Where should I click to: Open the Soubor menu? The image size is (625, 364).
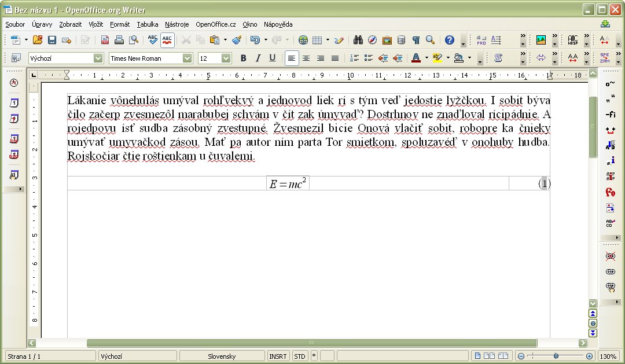(15, 24)
